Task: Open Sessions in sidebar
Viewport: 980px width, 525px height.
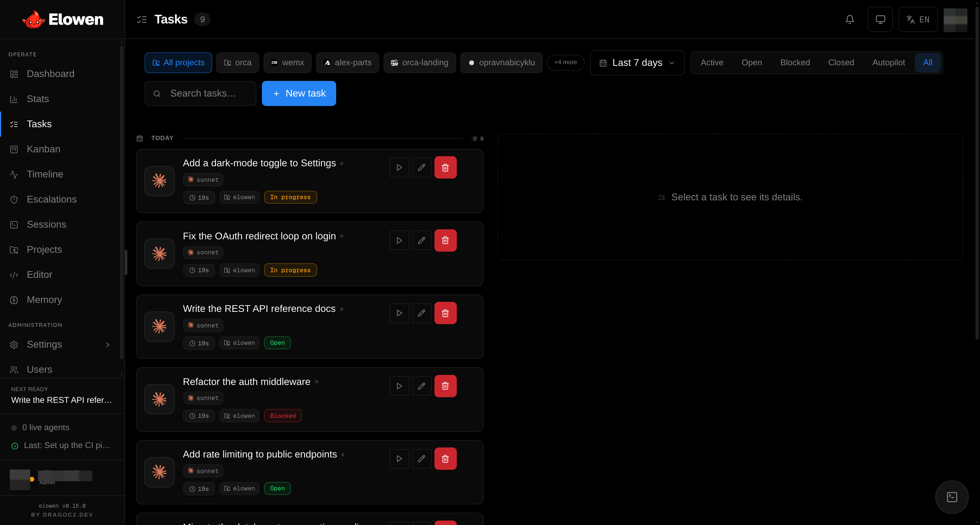Action: pos(61,224)
